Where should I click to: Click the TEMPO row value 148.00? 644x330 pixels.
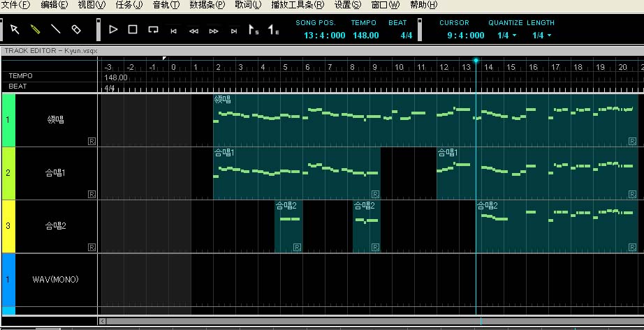click(x=116, y=77)
